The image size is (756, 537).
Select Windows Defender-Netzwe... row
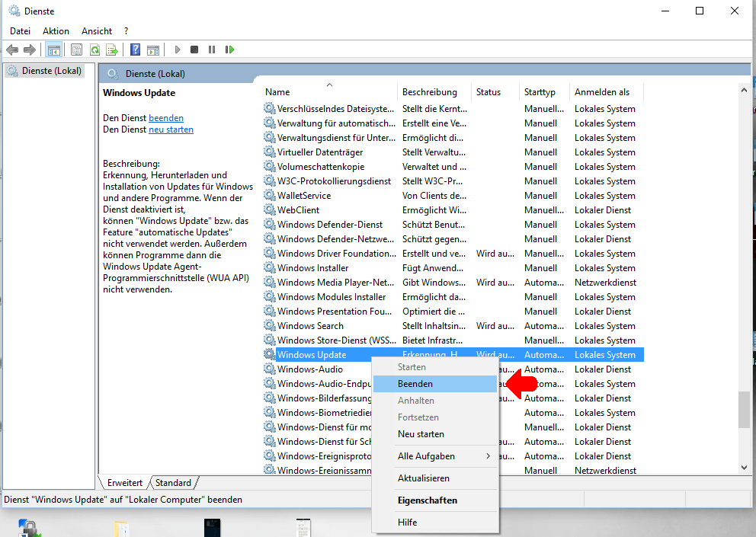click(x=453, y=239)
